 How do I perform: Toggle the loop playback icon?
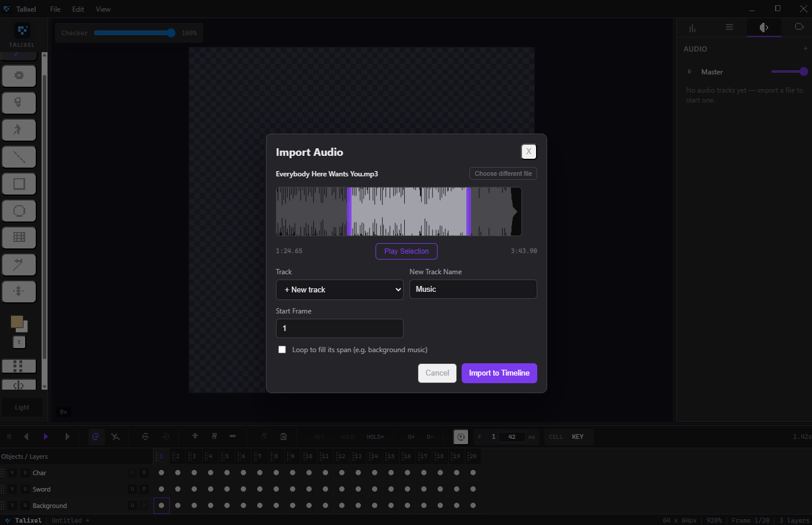pos(96,437)
